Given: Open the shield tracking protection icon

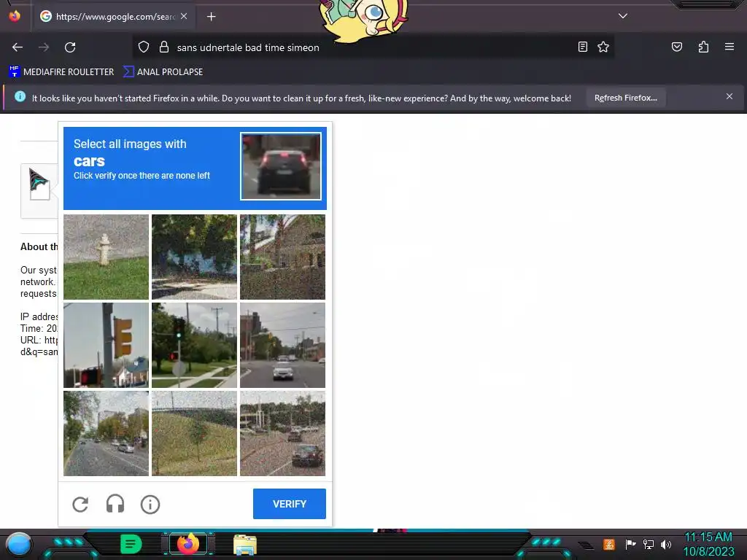Looking at the screenshot, I should pyautogui.click(x=144, y=47).
